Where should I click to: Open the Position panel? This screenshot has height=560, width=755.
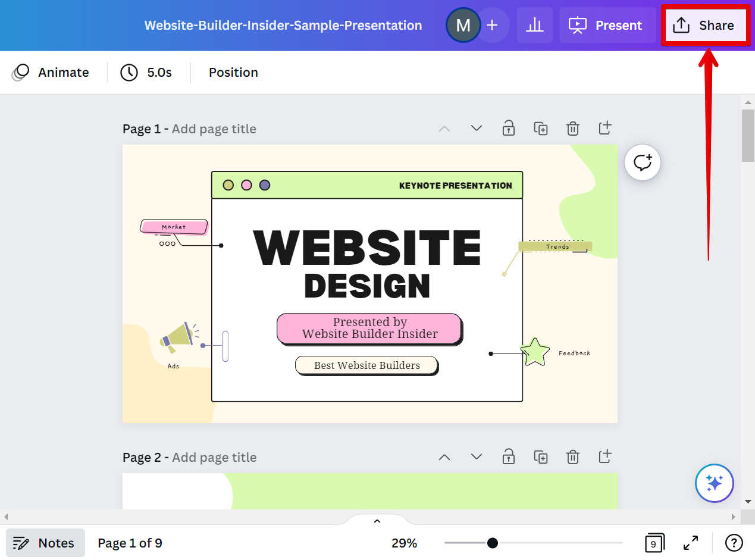click(x=233, y=73)
